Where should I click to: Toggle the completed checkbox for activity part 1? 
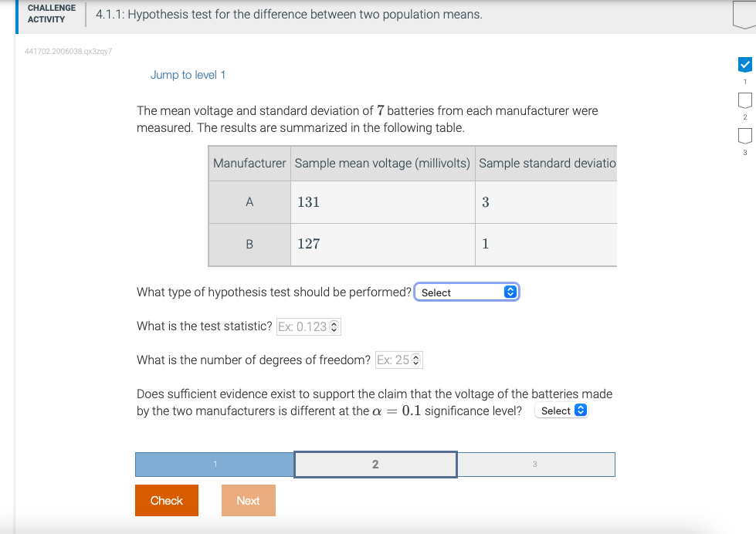[744, 64]
